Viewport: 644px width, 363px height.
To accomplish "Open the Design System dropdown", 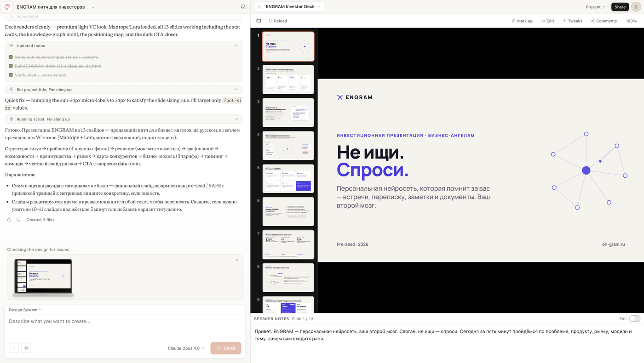I will [25, 310].
